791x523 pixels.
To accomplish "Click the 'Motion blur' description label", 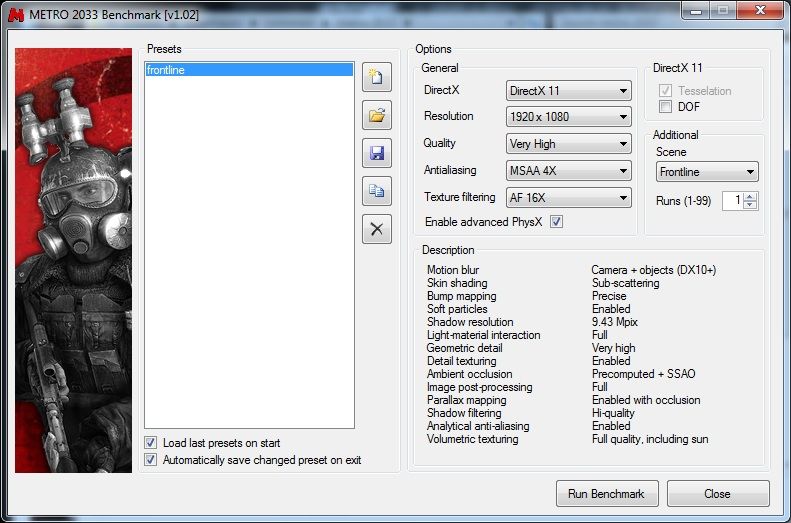I will click(x=453, y=270).
